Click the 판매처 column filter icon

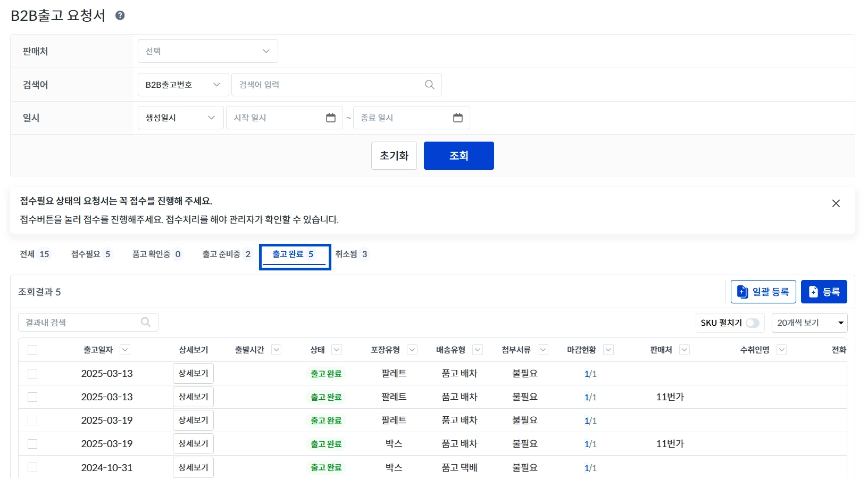coord(685,350)
